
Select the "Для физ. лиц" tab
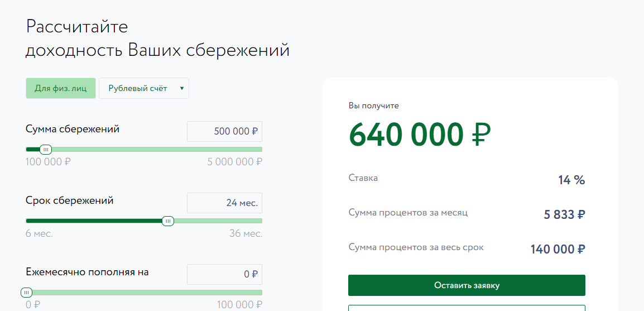pyautogui.click(x=61, y=88)
